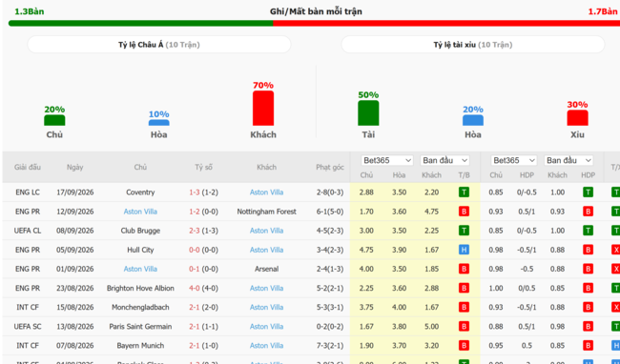Click red B handicap badge in Arsenal row
620x364 pixels.
[x=588, y=269]
